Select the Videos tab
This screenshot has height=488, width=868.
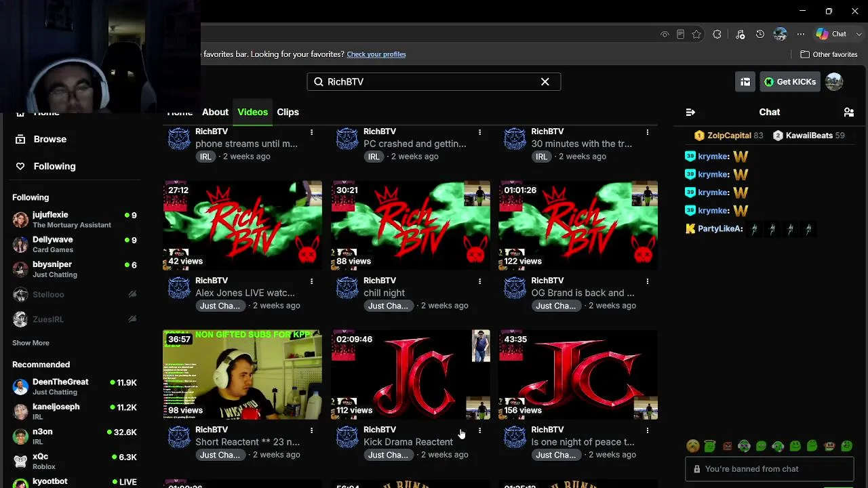click(252, 112)
